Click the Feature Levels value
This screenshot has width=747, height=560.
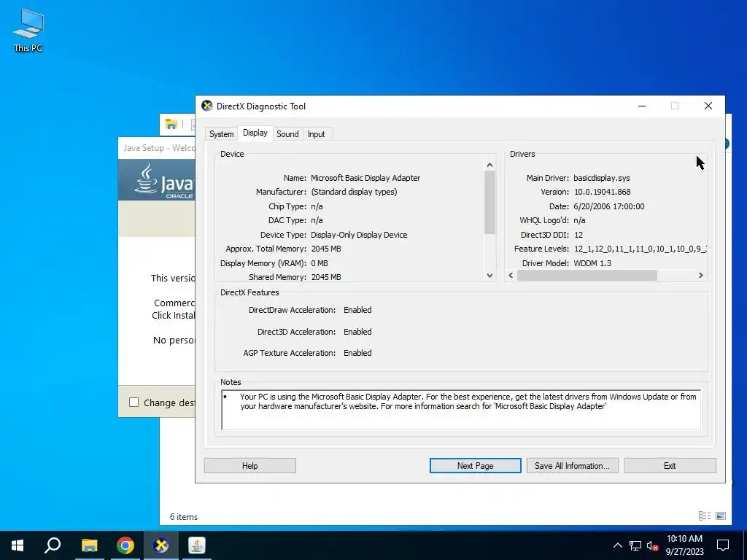[x=640, y=249]
